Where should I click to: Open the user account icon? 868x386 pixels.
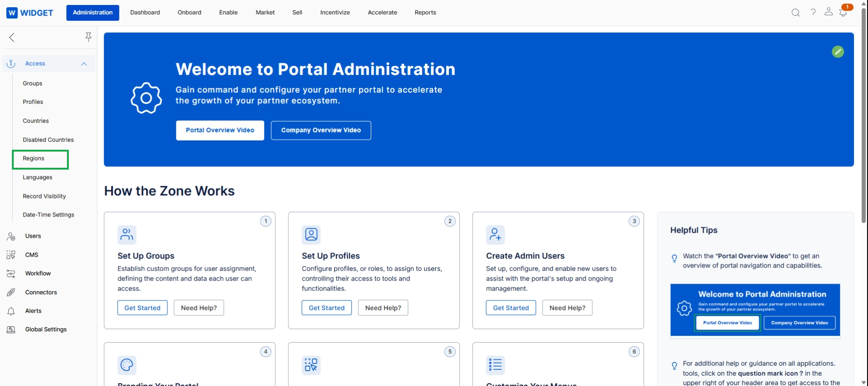click(x=828, y=12)
